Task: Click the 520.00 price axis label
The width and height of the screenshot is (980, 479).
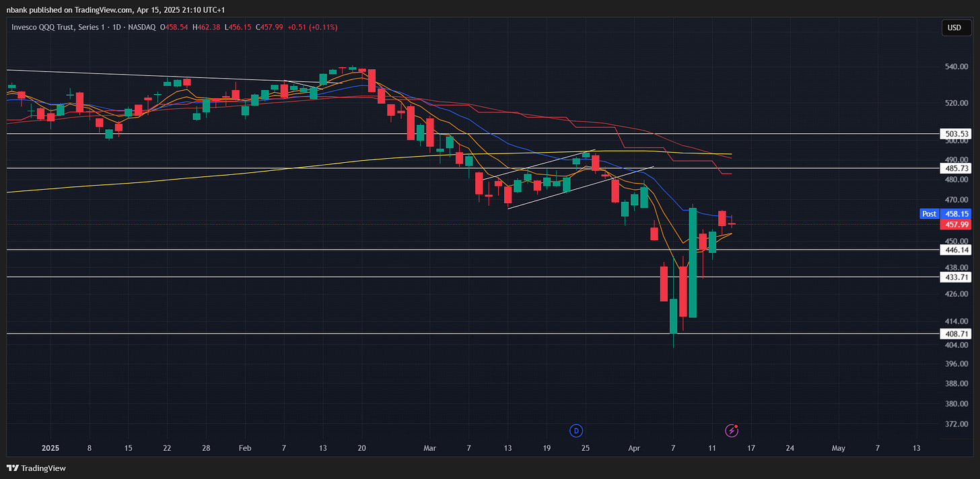Action: (x=955, y=103)
